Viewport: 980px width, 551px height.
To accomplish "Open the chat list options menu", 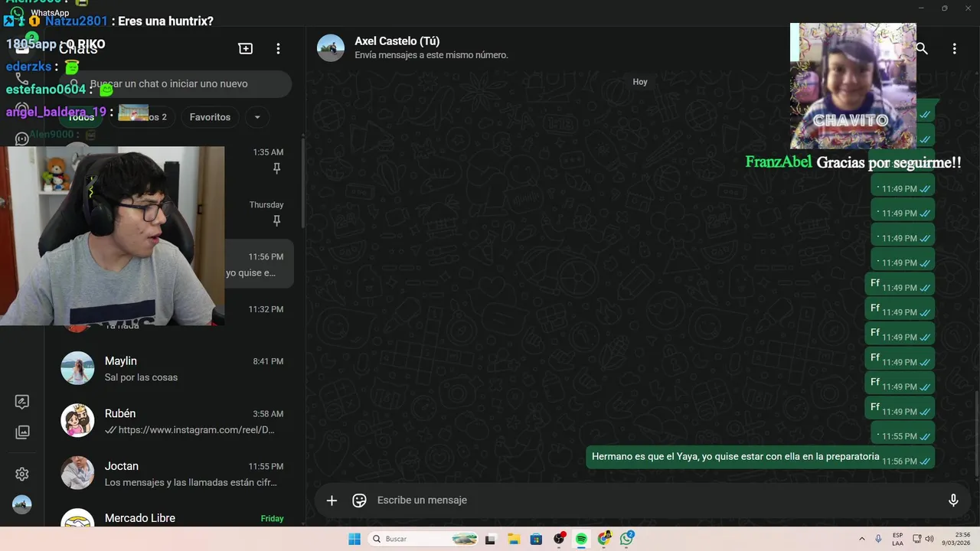I will tap(279, 48).
